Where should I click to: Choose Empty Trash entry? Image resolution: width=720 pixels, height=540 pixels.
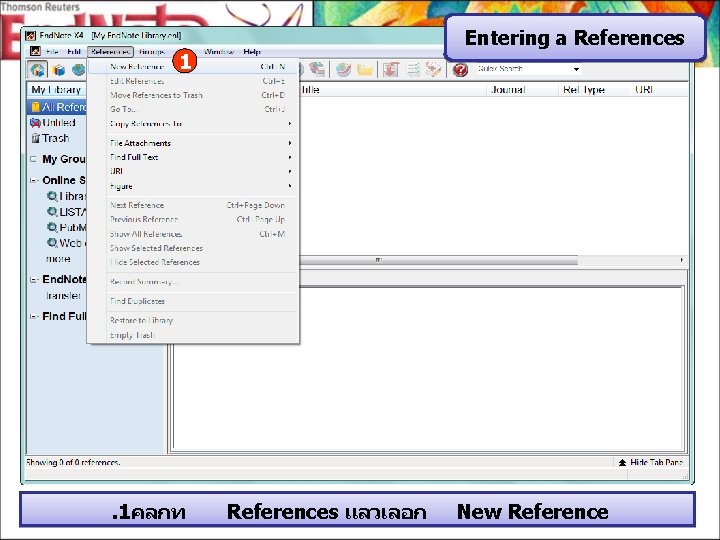pos(193,335)
